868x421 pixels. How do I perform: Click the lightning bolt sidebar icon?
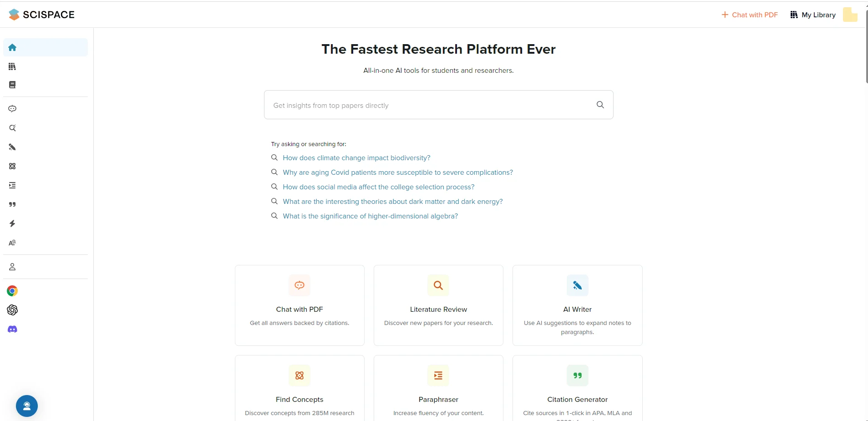[12, 223]
